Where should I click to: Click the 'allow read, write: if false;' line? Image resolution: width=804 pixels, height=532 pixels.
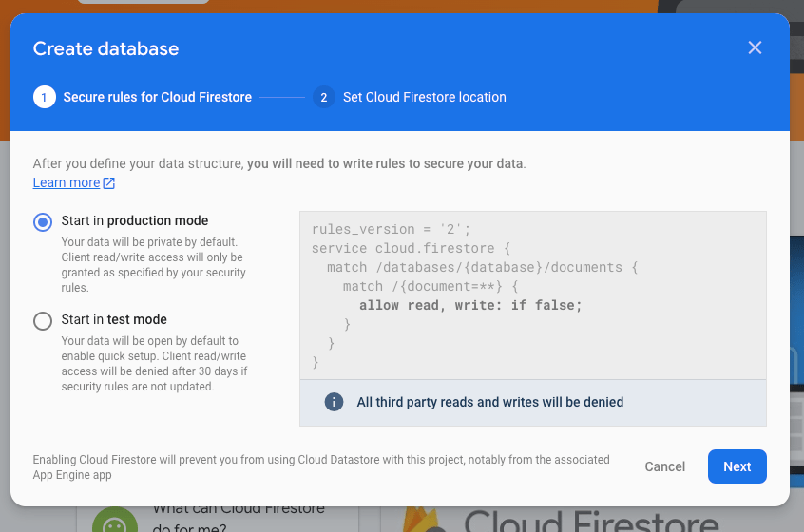pyautogui.click(x=469, y=305)
